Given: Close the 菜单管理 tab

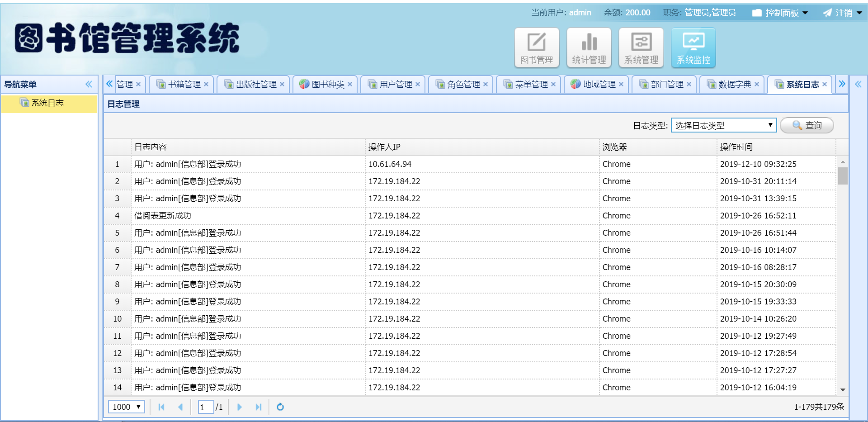Looking at the screenshot, I should click(553, 84).
